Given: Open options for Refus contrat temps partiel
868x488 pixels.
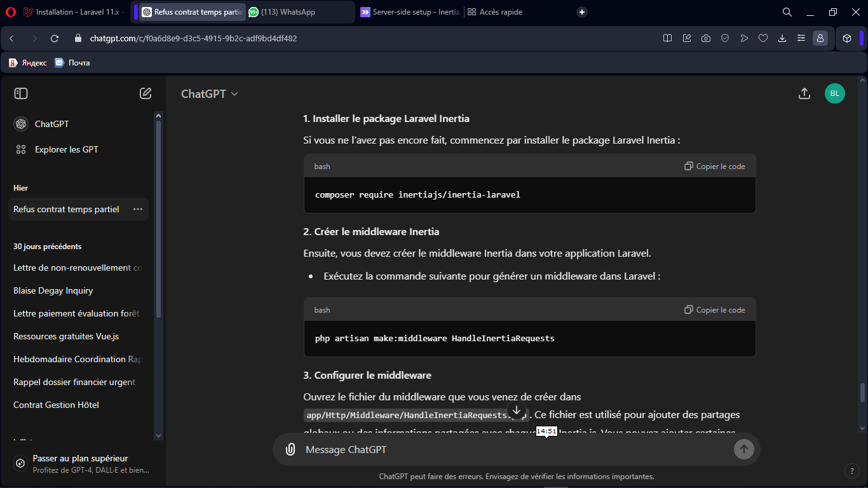Looking at the screenshot, I should point(137,209).
